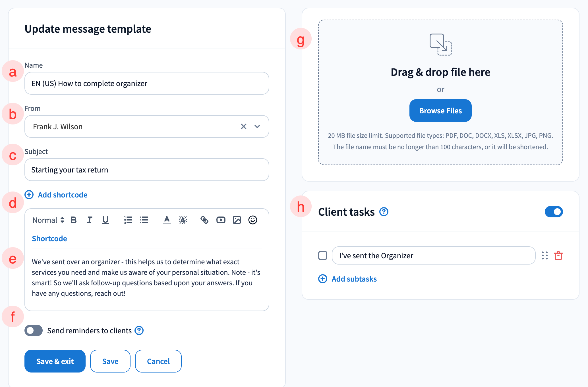Expand the From sender dropdown
The image size is (588, 387).
[257, 126]
